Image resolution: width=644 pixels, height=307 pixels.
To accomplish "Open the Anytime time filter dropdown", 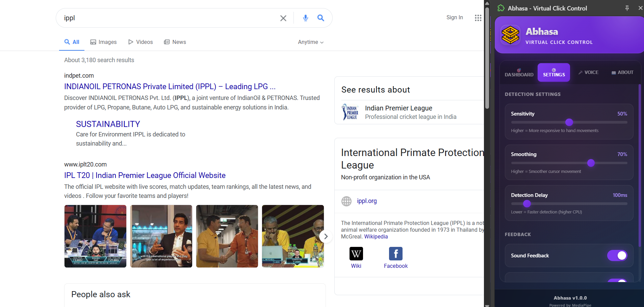I will pyautogui.click(x=311, y=42).
